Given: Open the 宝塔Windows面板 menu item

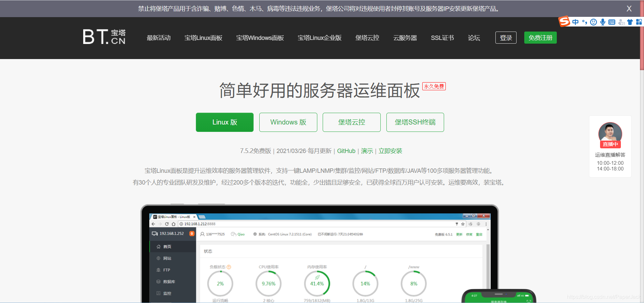Looking at the screenshot, I should [x=260, y=38].
